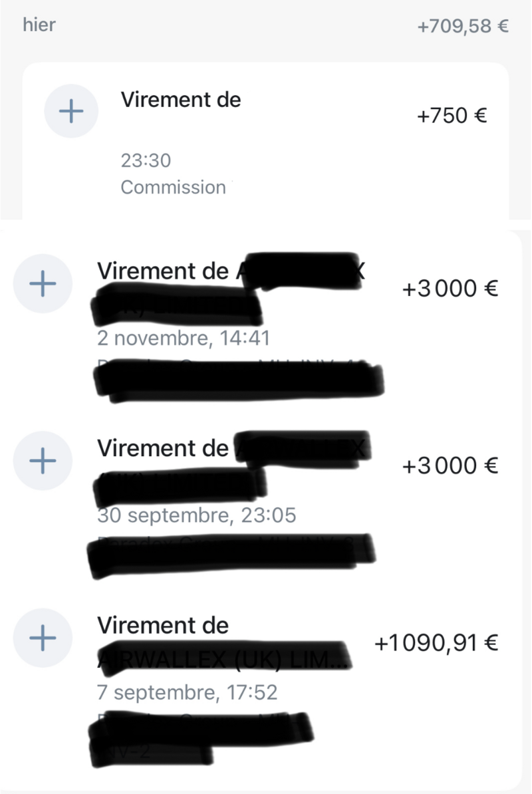The height and width of the screenshot is (794, 532).
Task: Open the transaction dated 7 septembre, 17:52
Action: tap(188, 693)
